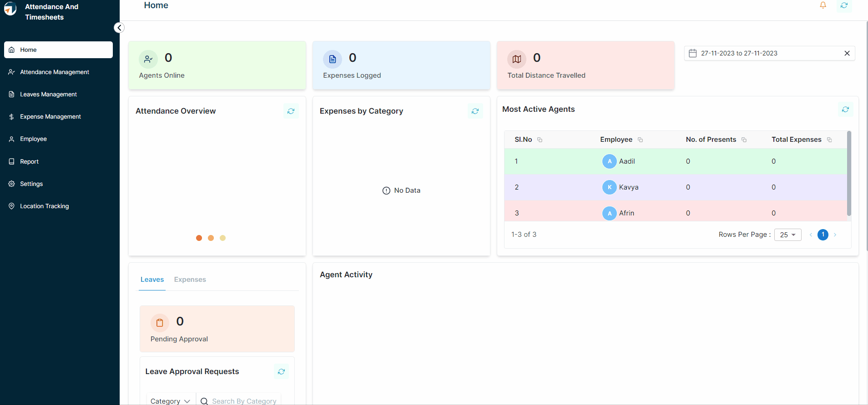
Task: Click the Expenses Logged card
Action: point(402,65)
